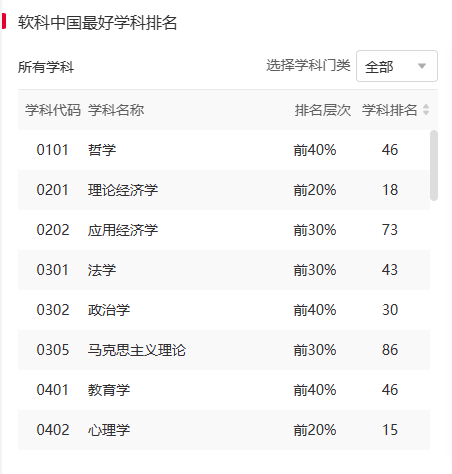This screenshot has height=474, width=452.
Task: Click the 排名层次 column header
Action: click(323, 110)
